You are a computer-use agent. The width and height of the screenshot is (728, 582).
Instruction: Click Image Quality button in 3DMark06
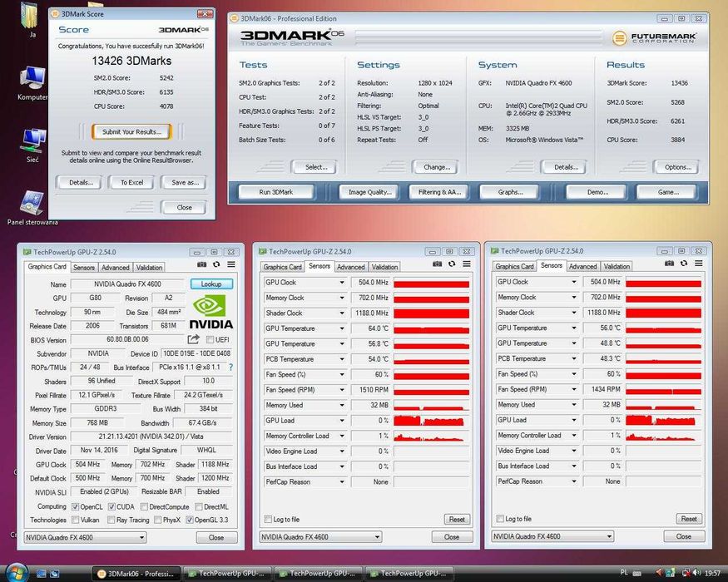click(x=370, y=192)
